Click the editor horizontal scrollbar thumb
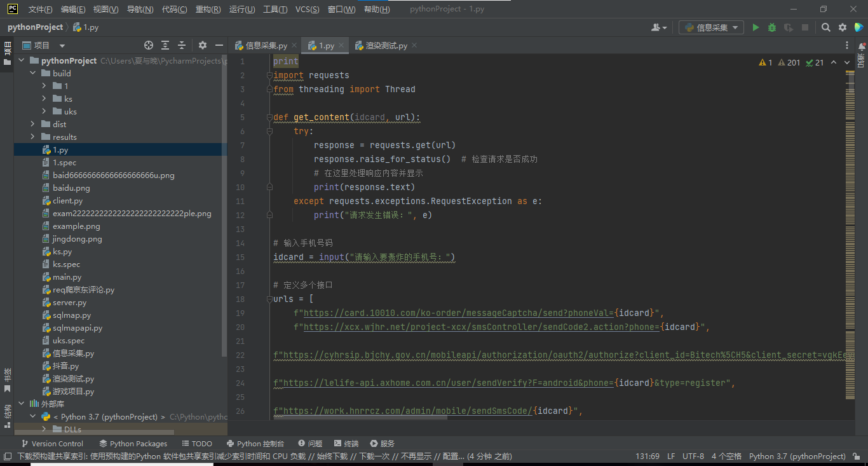 pos(361,418)
